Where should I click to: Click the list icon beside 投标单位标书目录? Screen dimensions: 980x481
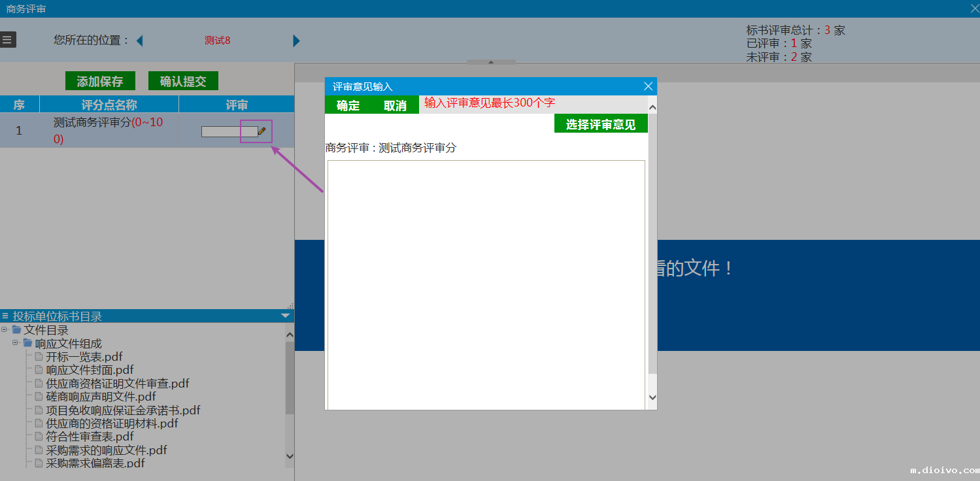[x=5, y=316]
